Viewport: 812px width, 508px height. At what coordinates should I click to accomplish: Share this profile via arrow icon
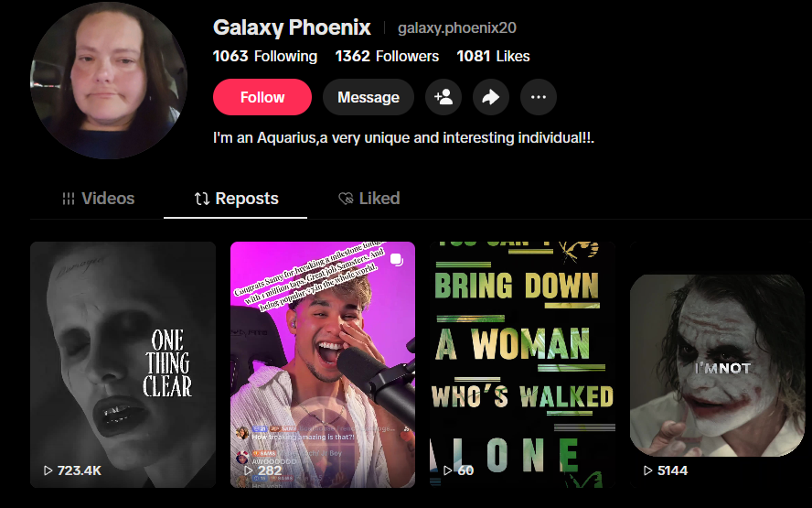pos(491,97)
